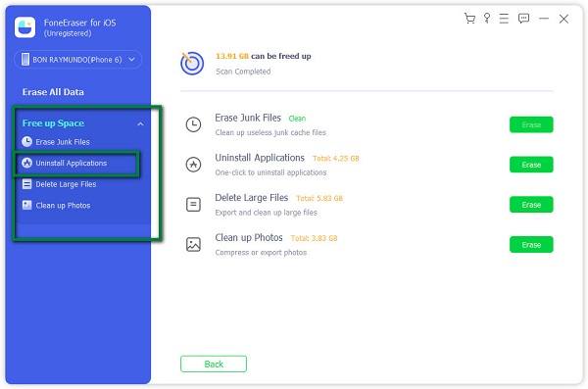This screenshot has width=588, height=389.
Task: Click the phone icon in device selector
Action: click(x=25, y=59)
